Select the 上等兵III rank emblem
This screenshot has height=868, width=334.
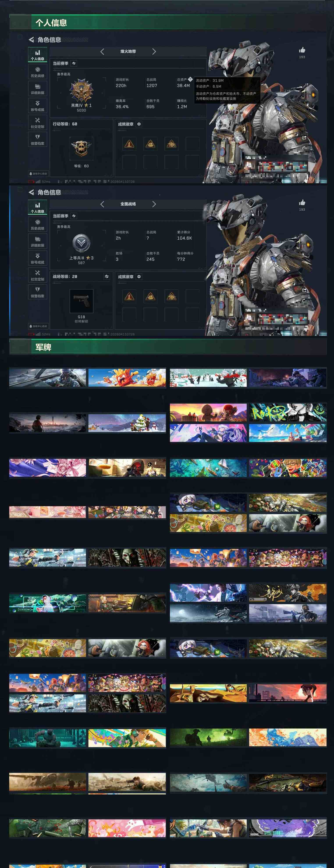(x=81, y=243)
